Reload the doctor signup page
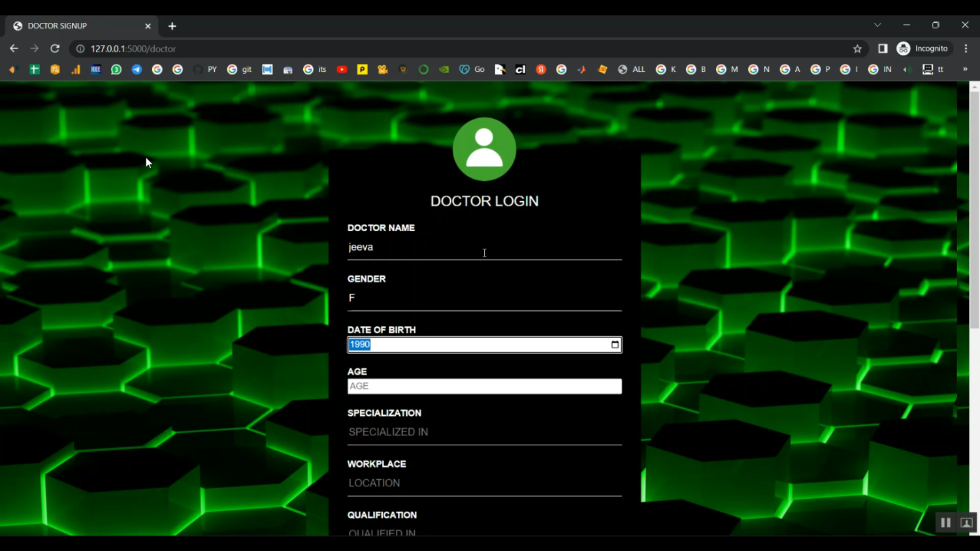Image resolution: width=980 pixels, height=551 pixels. point(55,49)
